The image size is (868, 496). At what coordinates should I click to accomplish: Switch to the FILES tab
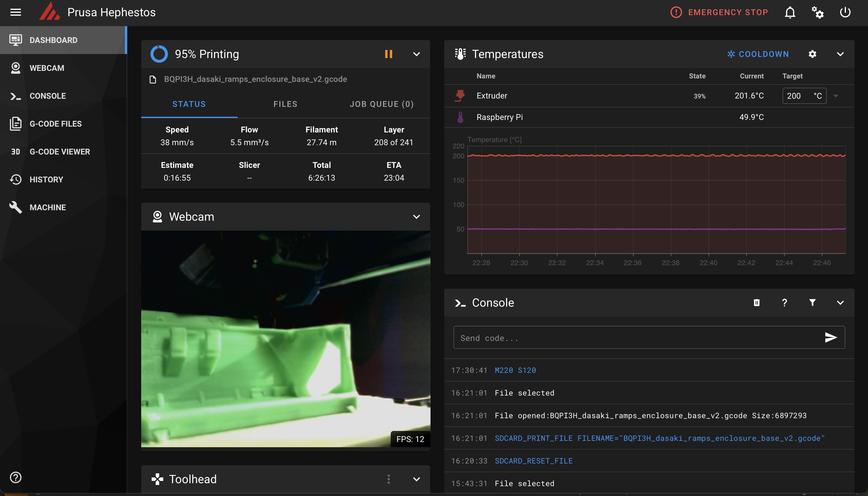coord(285,104)
